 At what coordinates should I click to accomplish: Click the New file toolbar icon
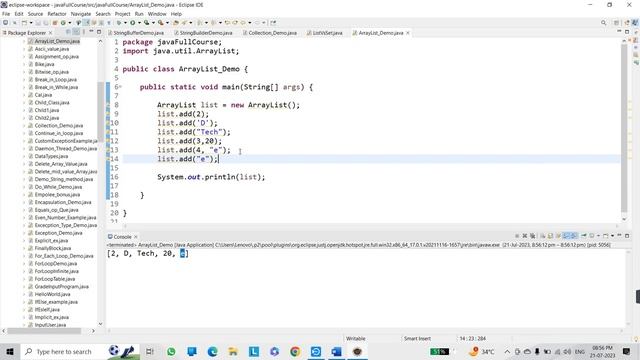(x=24, y=23)
